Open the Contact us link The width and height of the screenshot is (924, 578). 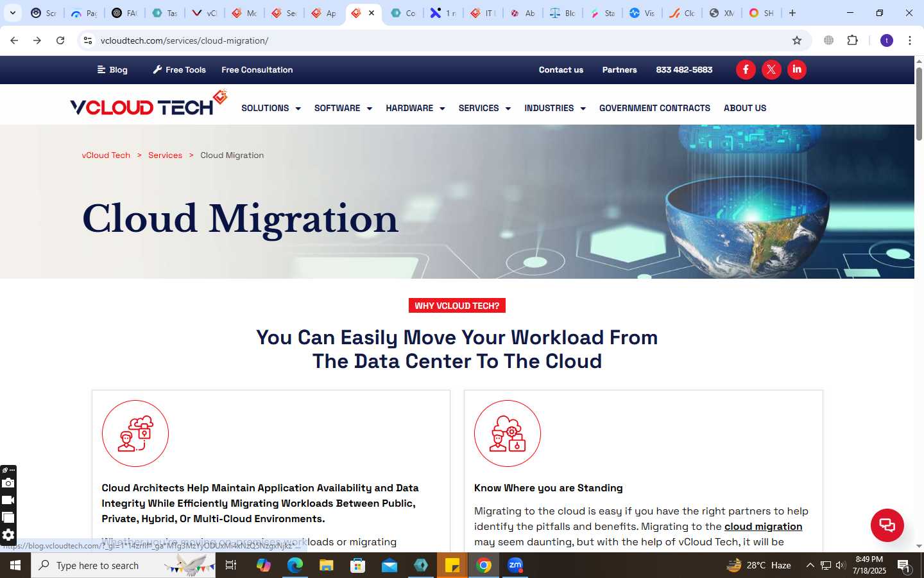(561, 69)
